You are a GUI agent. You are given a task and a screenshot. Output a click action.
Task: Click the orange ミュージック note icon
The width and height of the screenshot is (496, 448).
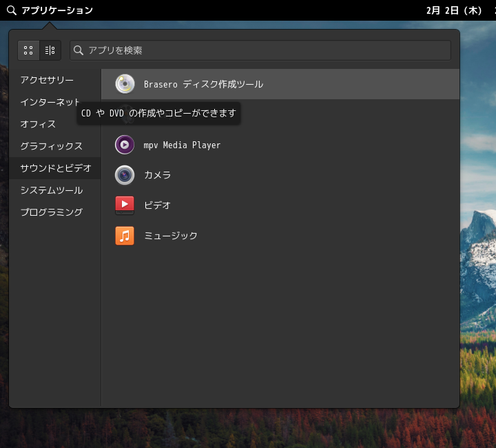click(x=125, y=236)
